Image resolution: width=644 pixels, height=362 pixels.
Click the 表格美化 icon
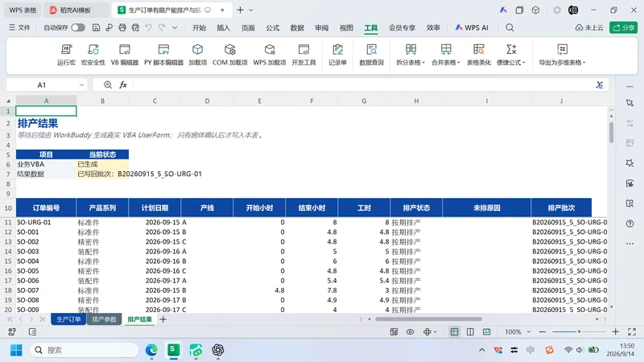click(x=478, y=55)
